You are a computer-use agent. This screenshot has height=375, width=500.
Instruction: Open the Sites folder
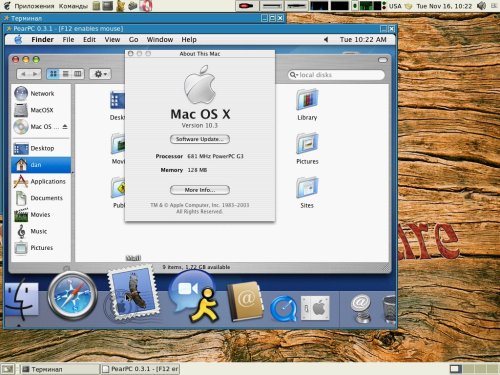307,192
